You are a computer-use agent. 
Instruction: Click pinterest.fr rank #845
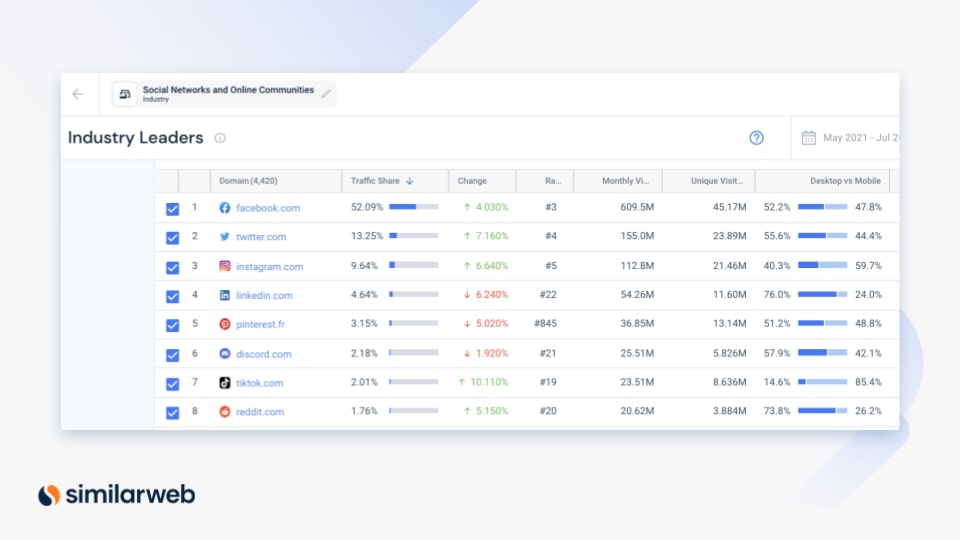[x=546, y=323]
